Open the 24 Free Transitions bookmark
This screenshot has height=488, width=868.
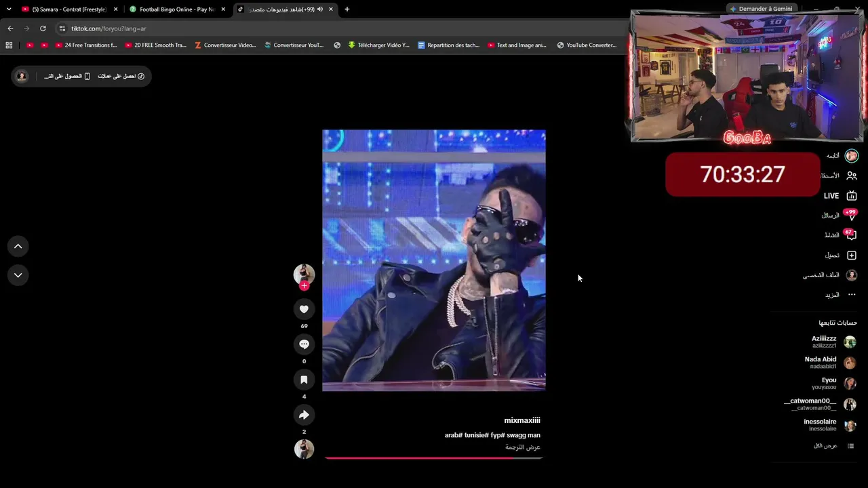point(86,45)
